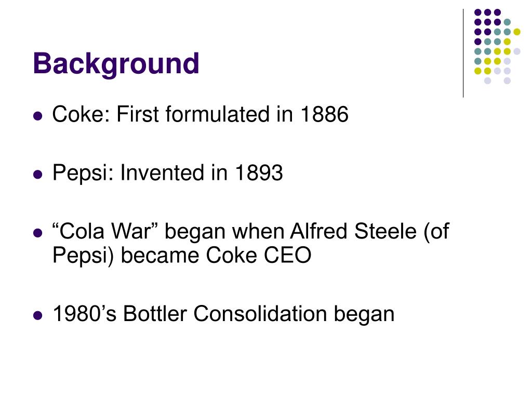The image size is (532, 399).
Task: Click the bullet dot beside 1980's line
Action: [37, 315]
